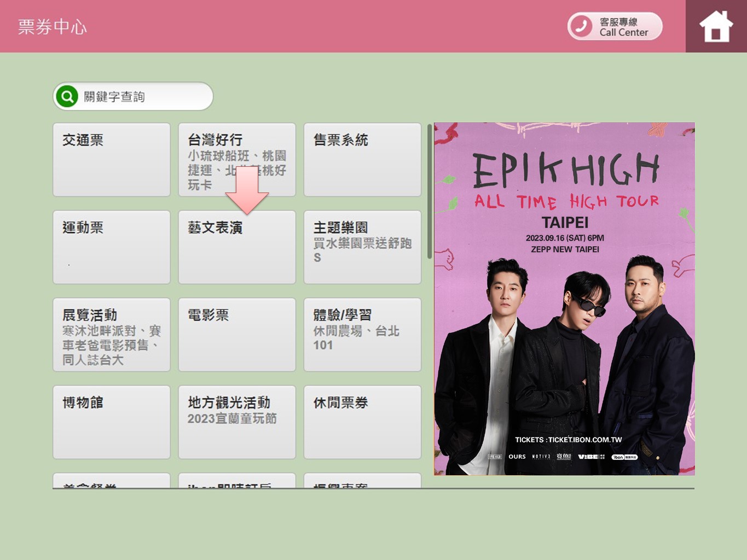747x560 pixels.
Task: Click the green magnifier search icon
Action: click(67, 97)
